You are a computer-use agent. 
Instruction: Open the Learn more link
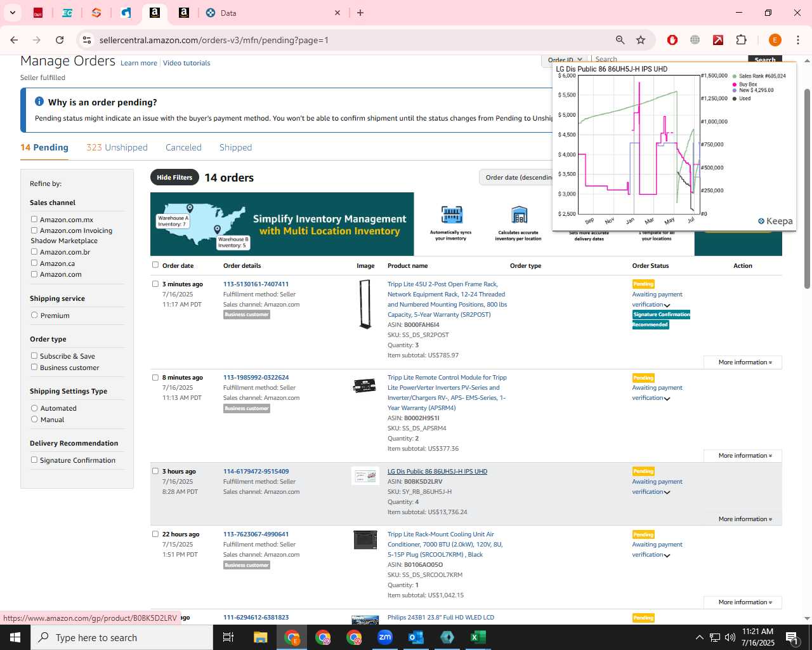click(x=139, y=63)
